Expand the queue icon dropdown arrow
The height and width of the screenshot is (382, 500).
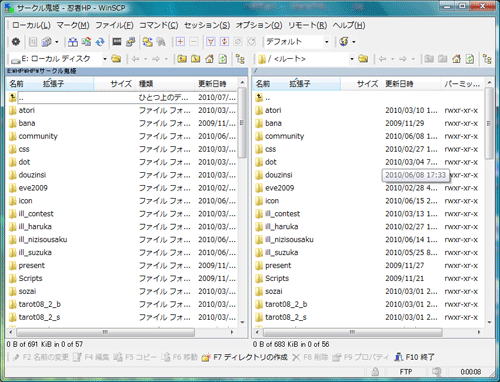pyautogui.click(x=57, y=42)
